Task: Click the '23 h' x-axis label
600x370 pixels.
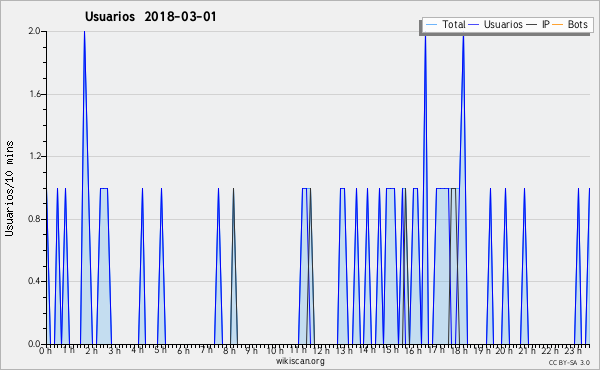Action: [574, 350]
